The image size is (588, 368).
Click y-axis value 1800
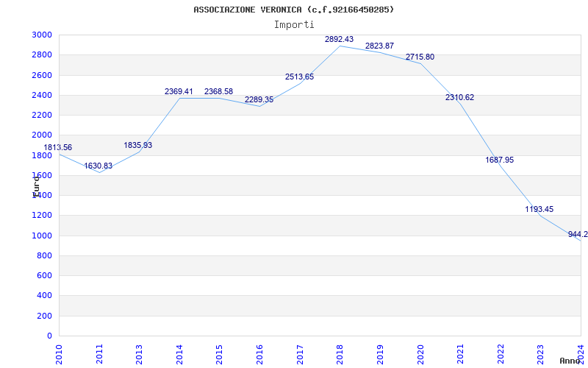point(42,155)
